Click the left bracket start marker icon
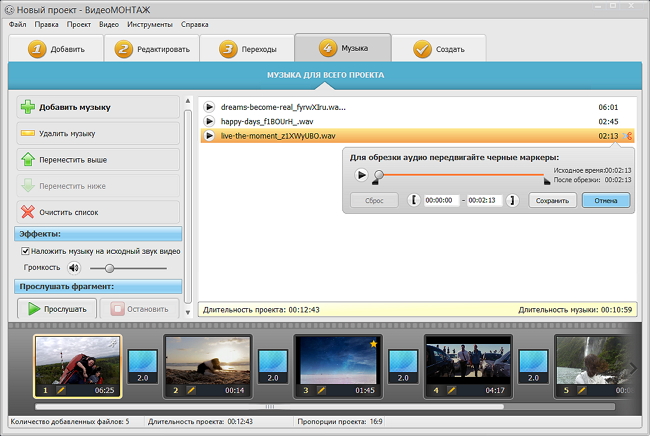This screenshot has height=436, width=650. click(x=414, y=200)
